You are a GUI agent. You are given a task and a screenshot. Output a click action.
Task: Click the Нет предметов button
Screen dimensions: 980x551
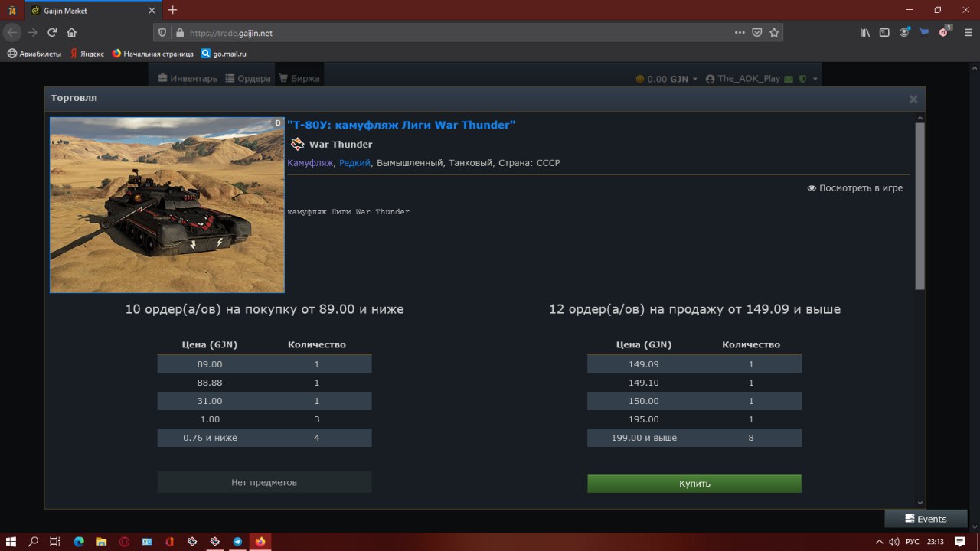coord(264,482)
